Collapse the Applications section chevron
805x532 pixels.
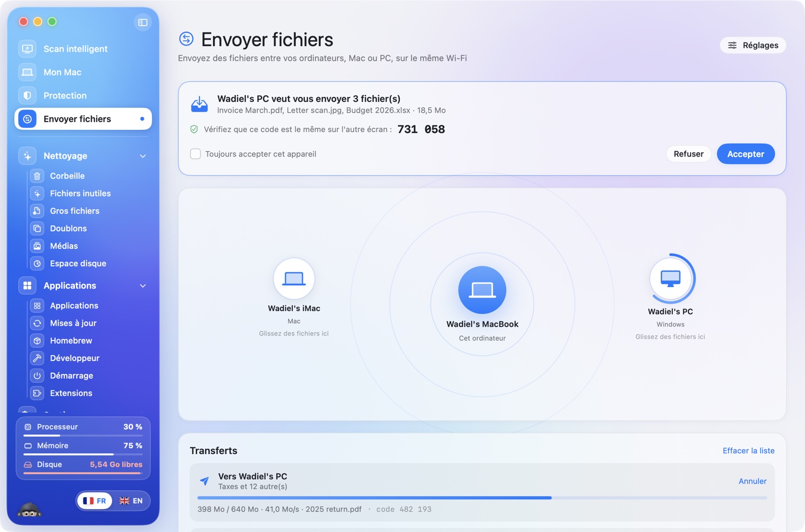[143, 286]
